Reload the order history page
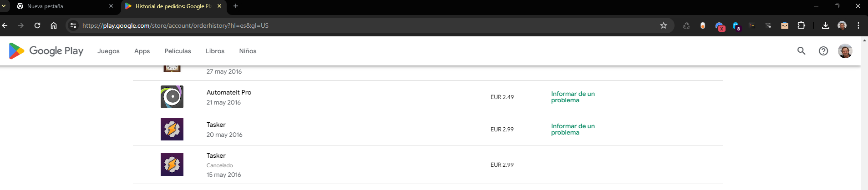This screenshot has width=868, height=190. point(37,25)
